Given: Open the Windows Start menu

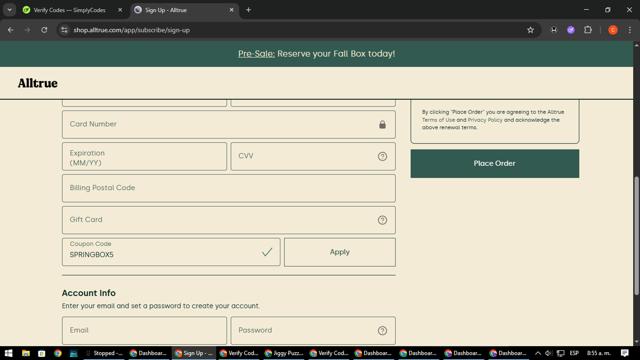Looking at the screenshot, I should tap(8, 353).
